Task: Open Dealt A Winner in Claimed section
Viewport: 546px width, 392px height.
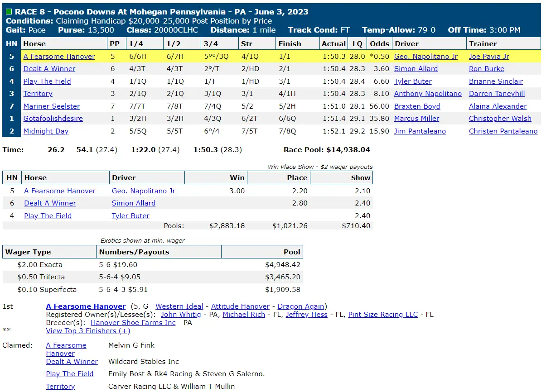Action: [x=72, y=362]
